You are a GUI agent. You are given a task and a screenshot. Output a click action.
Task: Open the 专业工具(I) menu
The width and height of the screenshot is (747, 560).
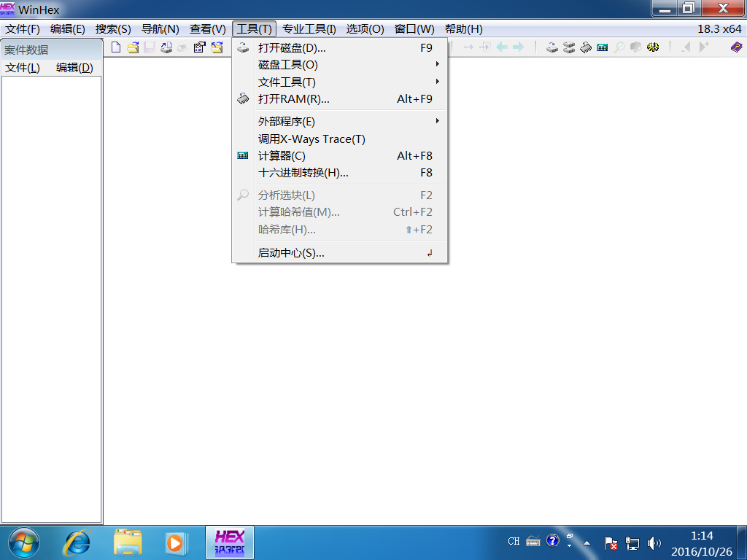(x=309, y=29)
